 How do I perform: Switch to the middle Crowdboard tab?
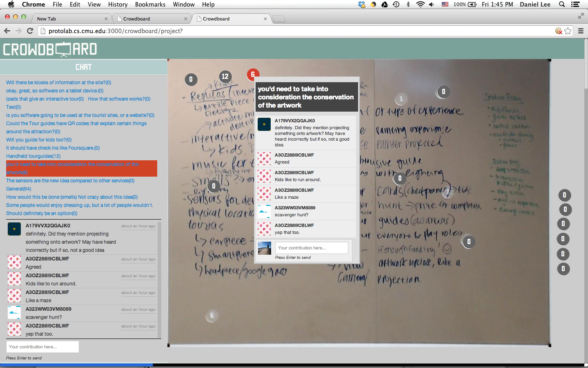tap(151, 19)
